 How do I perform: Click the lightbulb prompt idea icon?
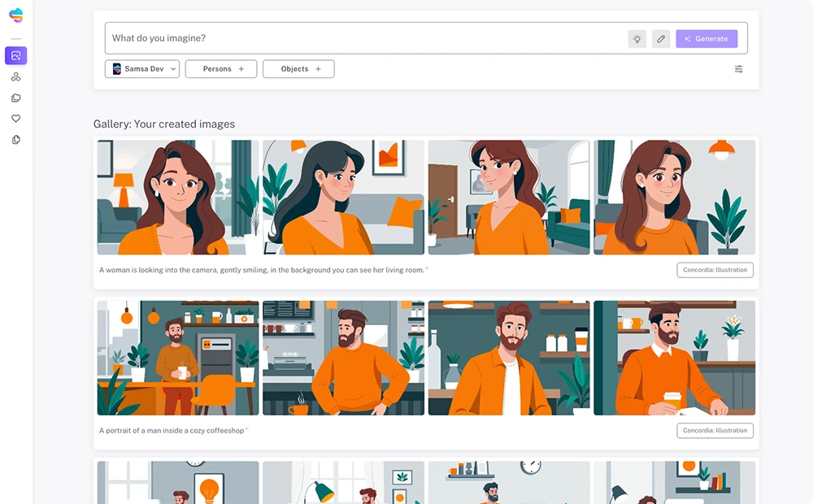click(637, 39)
